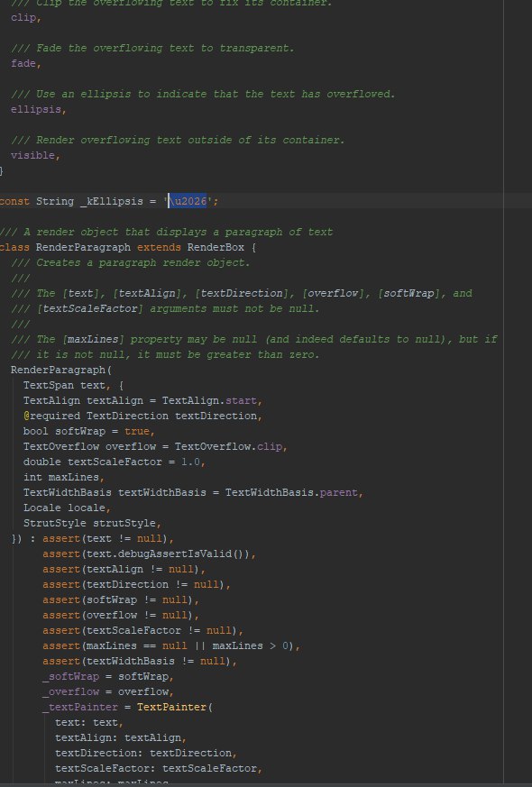
Task: Click the '_softWrap = softWrap,' initializer
Action: click(108, 677)
